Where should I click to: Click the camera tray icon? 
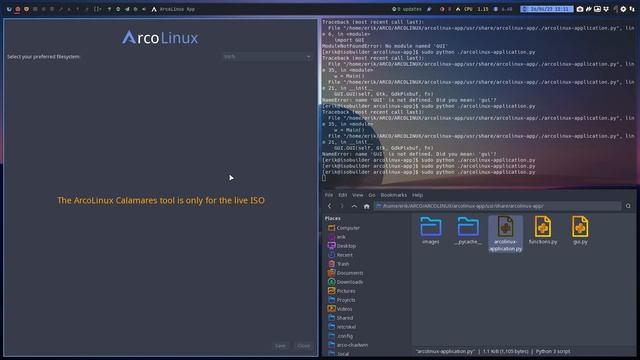point(580,9)
